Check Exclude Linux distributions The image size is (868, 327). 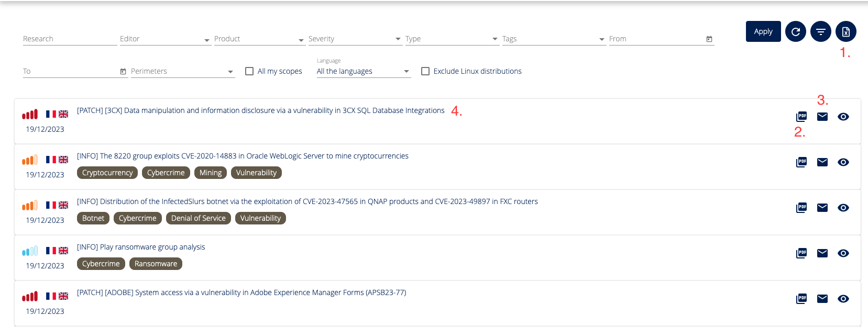(x=425, y=71)
